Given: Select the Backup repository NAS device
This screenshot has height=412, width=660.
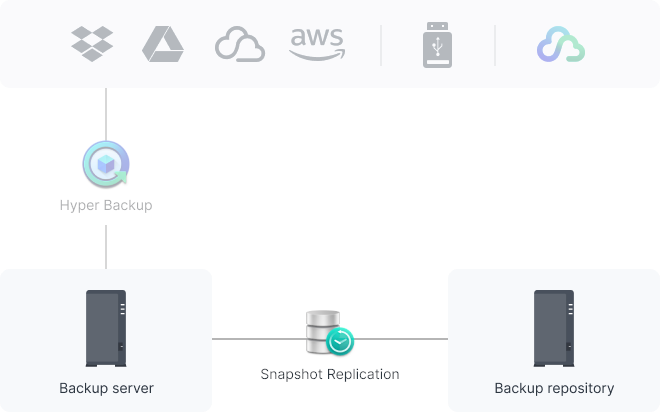Looking at the screenshot, I should (x=554, y=328).
